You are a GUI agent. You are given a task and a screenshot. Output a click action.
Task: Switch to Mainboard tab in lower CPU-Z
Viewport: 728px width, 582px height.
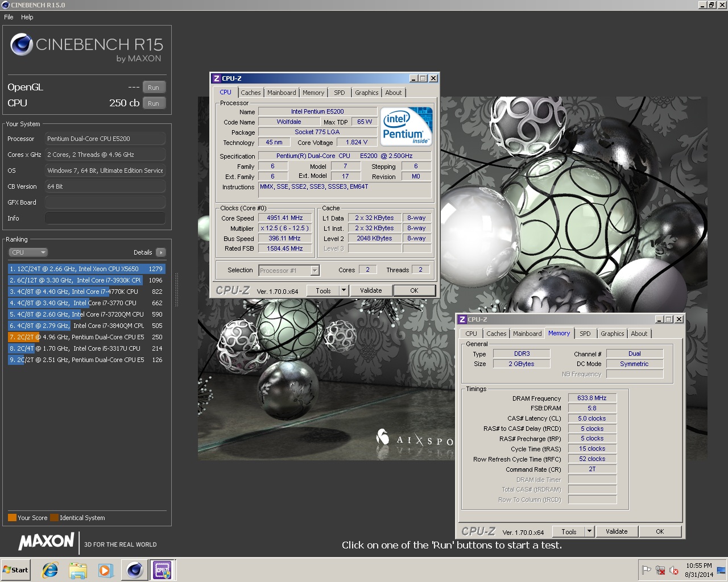527,334
